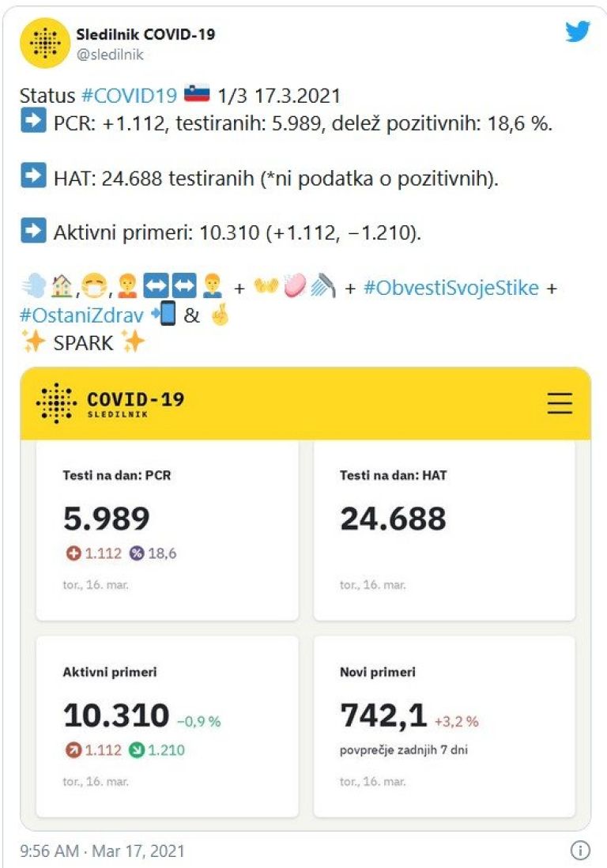Click the red up-arrow icon under Aktivni primeri
This screenshot has height=868, width=607.
[x=73, y=749]
